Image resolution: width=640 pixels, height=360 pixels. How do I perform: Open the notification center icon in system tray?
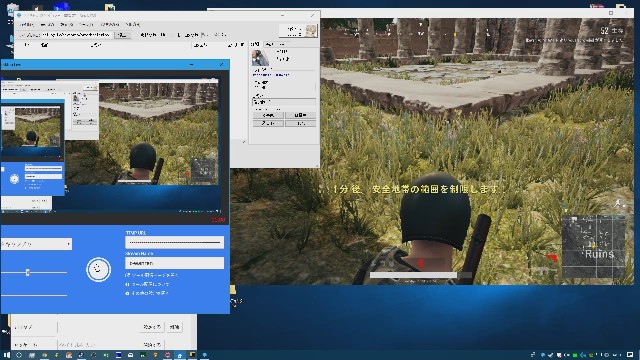coord(630,355)
